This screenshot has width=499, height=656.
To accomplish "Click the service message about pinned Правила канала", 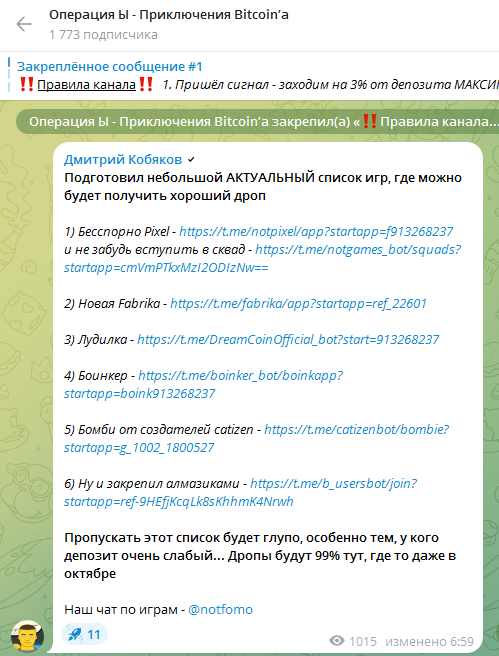I will (x=258, y=122).
